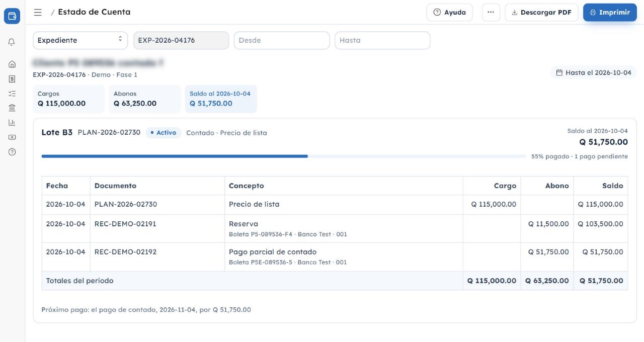Click the 'Hasta el 2026-10-04' date chip
644x342 pixels.
click(594, 72)
